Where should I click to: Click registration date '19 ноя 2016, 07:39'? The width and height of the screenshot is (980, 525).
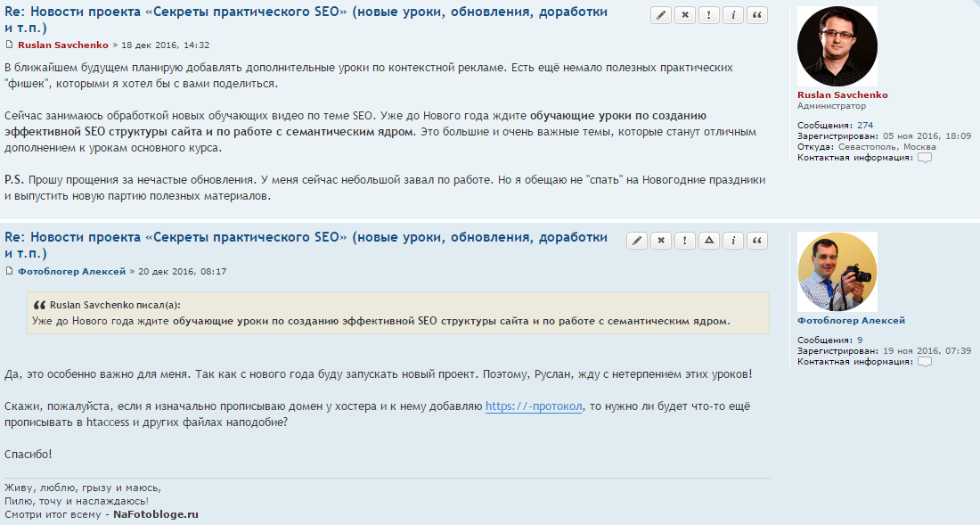[x=927, y=351]
